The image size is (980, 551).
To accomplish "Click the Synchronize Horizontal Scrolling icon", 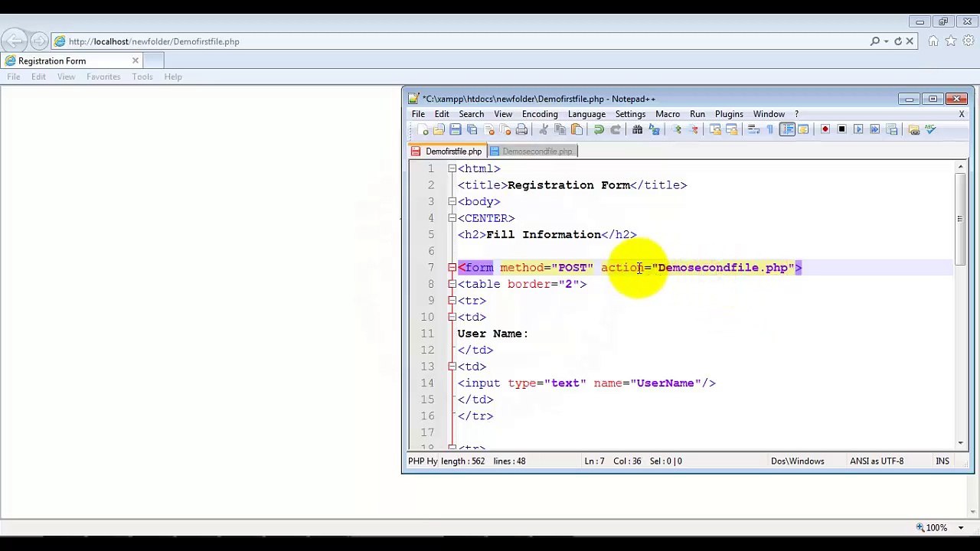I will [731, 130].
